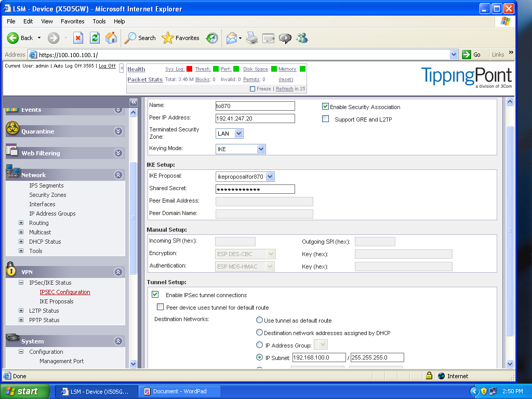
Task: Click the Refresh page toolbar icon
Action: click(95, 38)
